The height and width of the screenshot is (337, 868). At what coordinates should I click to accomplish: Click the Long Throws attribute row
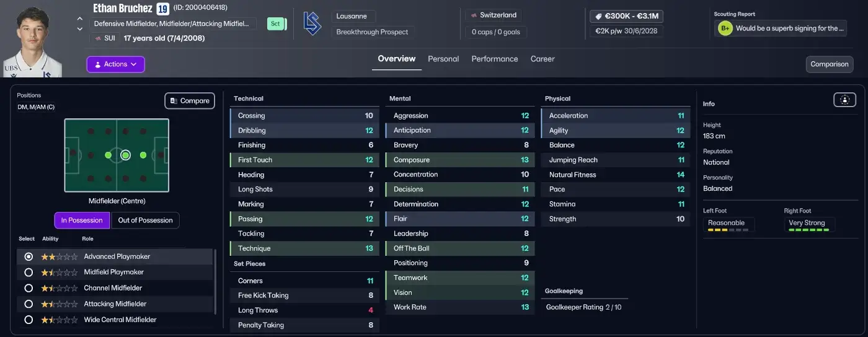(x=304, y=310)
